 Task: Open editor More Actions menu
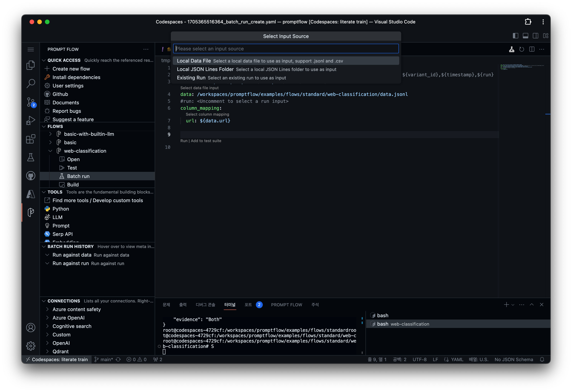(x=542, y=49)
